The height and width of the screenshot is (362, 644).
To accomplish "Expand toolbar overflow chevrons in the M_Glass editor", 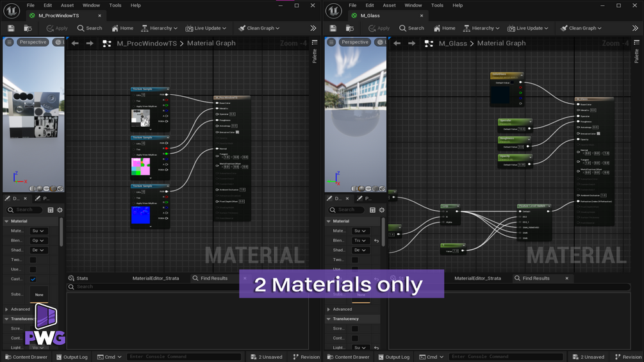I will (636, 28).
